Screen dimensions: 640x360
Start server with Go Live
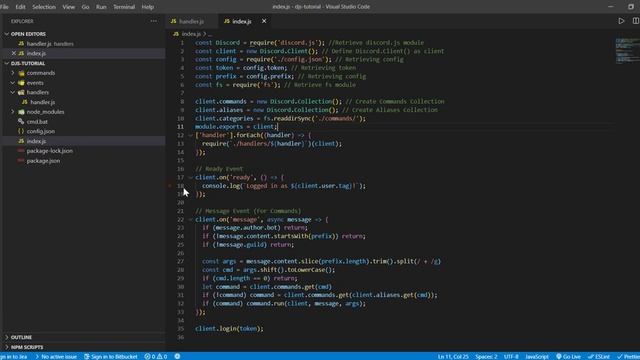(569, 356)
